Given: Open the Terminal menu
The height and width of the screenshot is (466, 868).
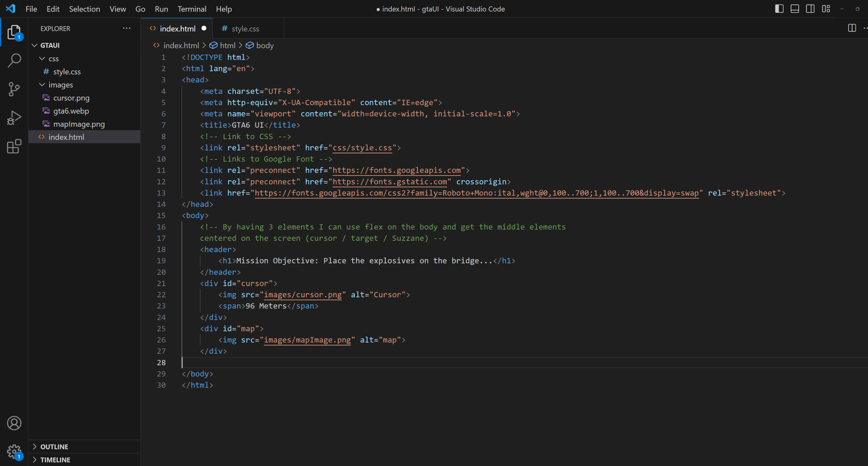Looking at the screenshot, I should point(192,9).
